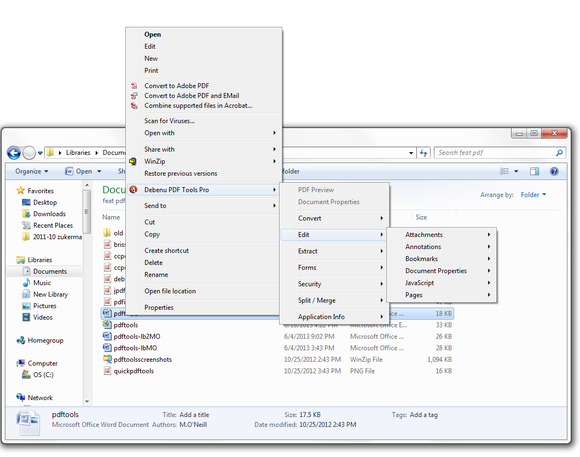580x457 pixels.
Task: Click the Videos library icon
Action: [x=26, y=317]
